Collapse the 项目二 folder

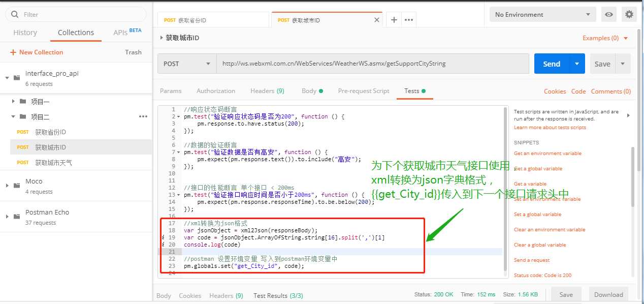click(13, 116)
